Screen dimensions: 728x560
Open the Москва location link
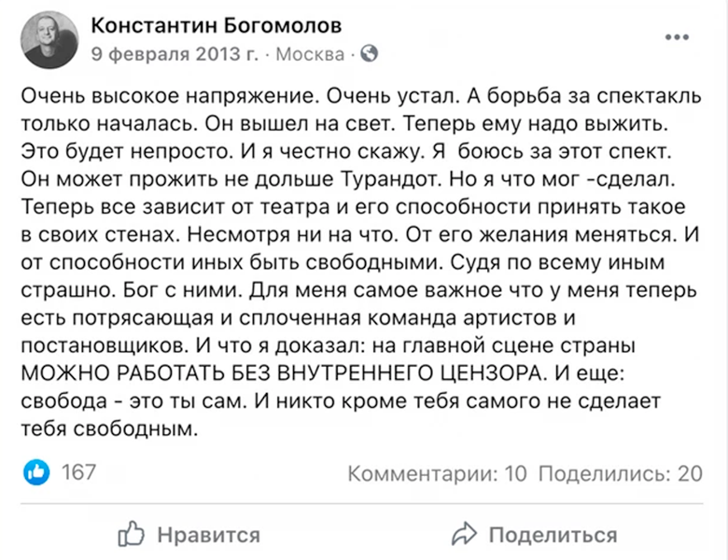(310, 54)
